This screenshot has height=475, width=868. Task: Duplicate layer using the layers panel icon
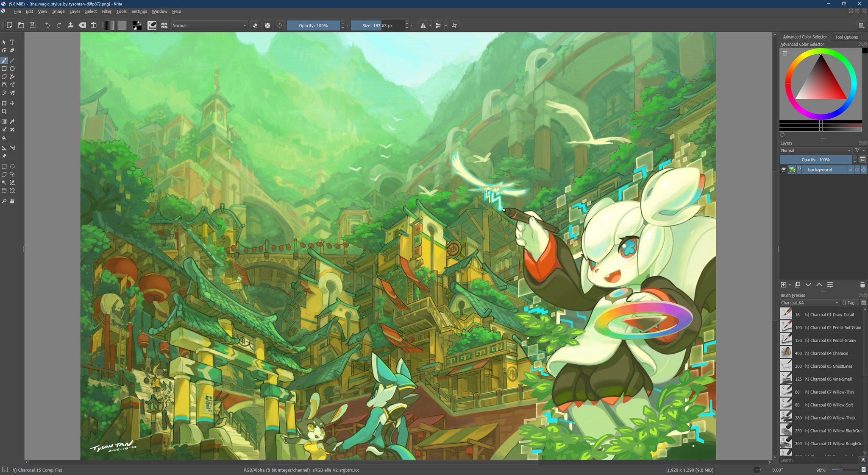797,285
